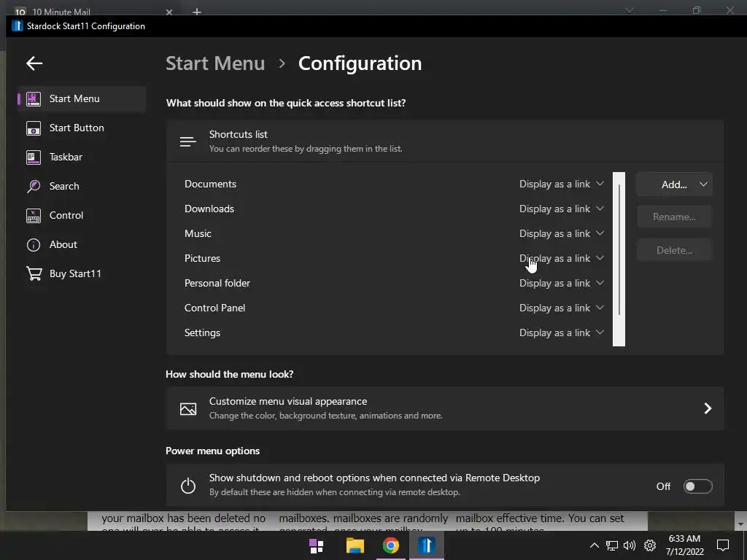Click the Start Menu breadcrumb link
The height and width of the screenshot is (560, 747).
(x=215, y=63)
